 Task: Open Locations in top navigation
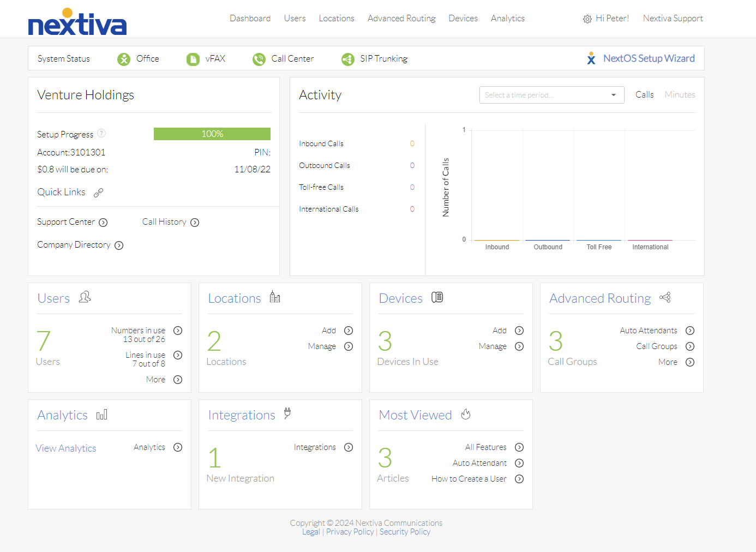click(337, 19)
